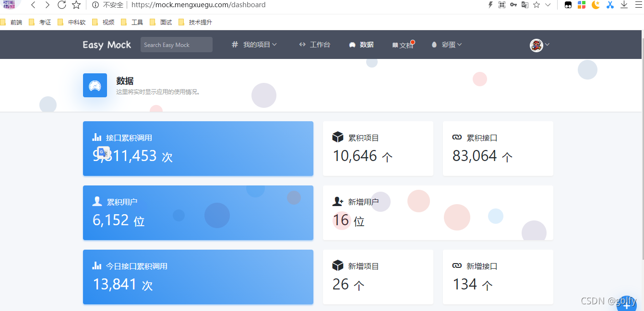The height and width of the screenshot is (311, 644).
Task: Select the 数据 nav item
Action: (x=361, y=45)
